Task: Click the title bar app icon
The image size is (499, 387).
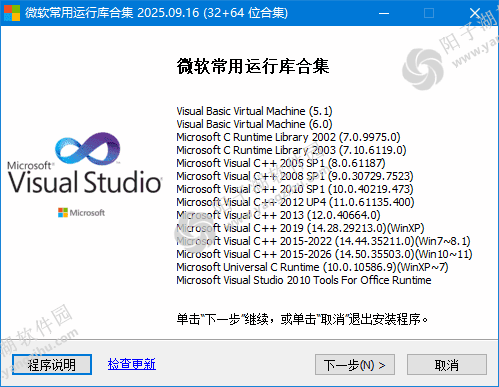Action: tap(12, 13)
